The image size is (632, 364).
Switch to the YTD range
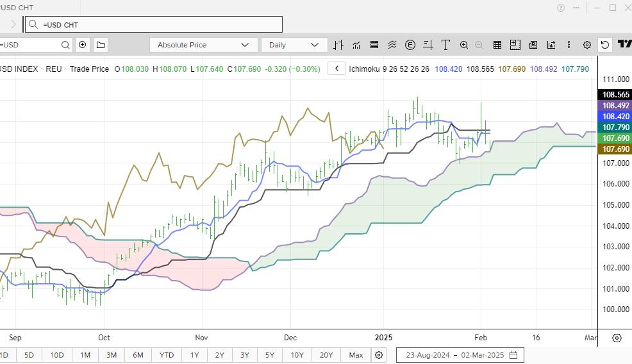(166, 355)
